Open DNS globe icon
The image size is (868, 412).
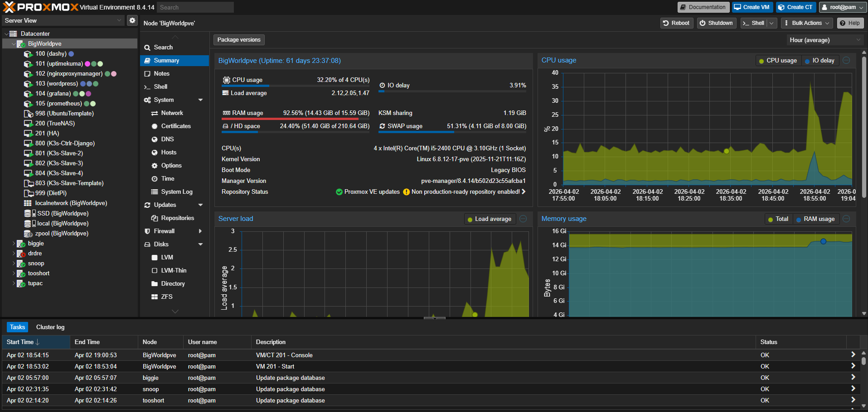[x=155, y=139]
